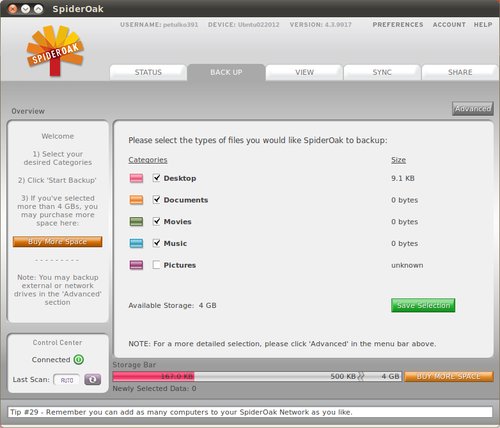Enable the Pictures checkbox
Image resolution: width=500 pixels, height=428 pixels.
156,265
